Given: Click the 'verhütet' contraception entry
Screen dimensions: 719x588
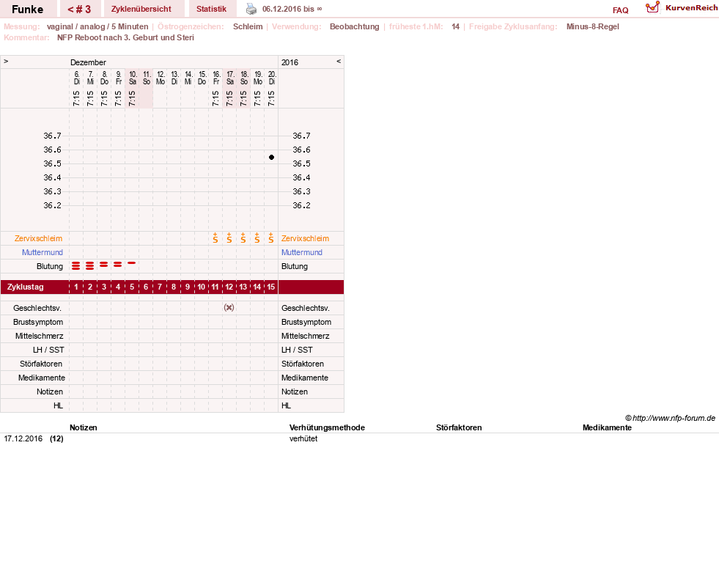Looking at the screenshot, I should click(x=303, y=438).
